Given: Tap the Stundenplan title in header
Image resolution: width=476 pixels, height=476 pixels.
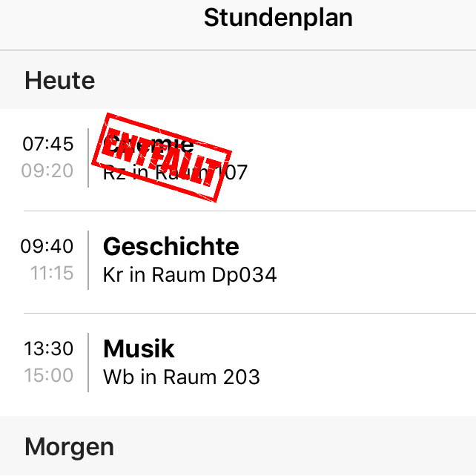Looking at the screenshot, I should click(278, 18).
